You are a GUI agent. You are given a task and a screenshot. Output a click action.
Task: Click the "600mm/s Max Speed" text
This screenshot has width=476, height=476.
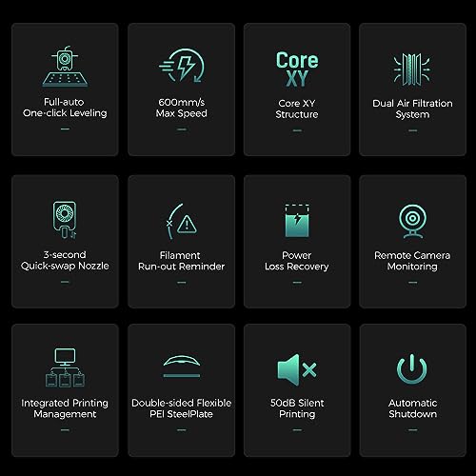(182, 108)
